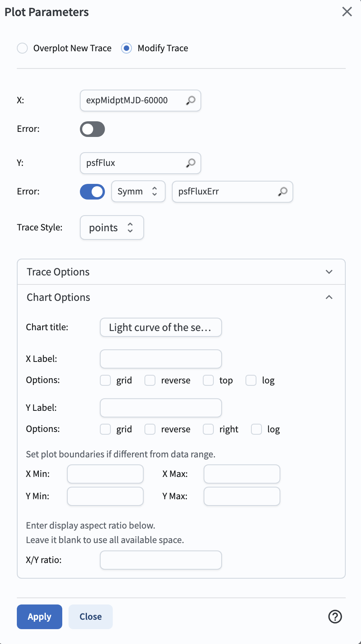Viewport: 361px width, 644px height.
Task: Check the reverse option for Y axis
Action: (150, 429)
